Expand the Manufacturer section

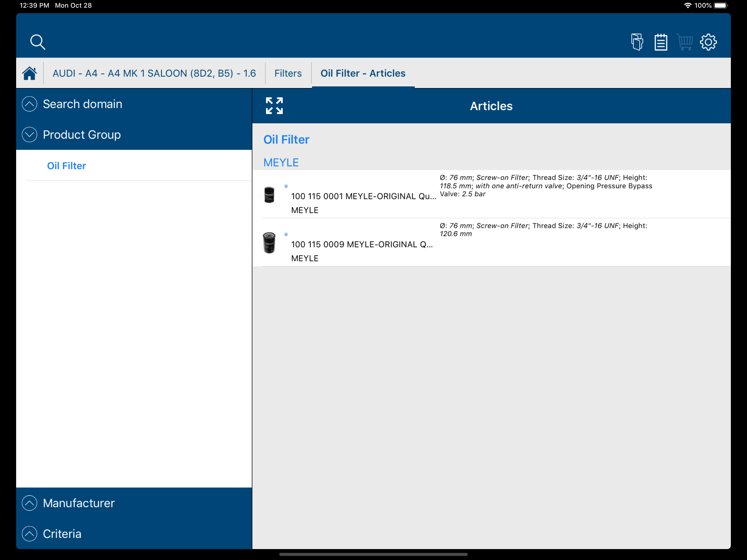pyautogui.click(x=134, y=503)
